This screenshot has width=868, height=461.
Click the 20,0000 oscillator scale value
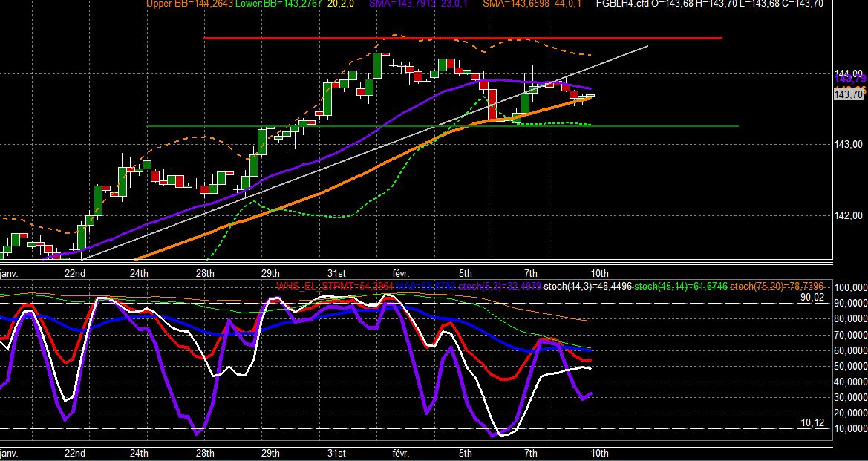850,413
